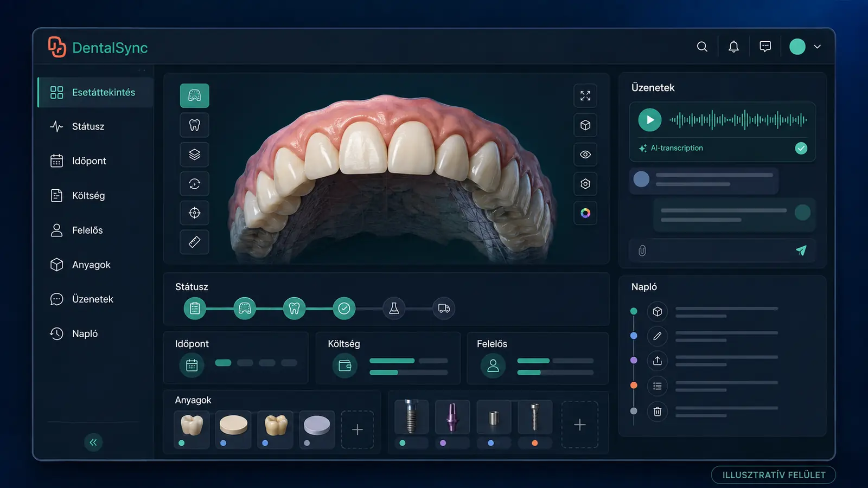Image resolution: width=868 pixels, height=488 pixels.
Task: Select the ruler measurement tool
Action: (194, 242)
